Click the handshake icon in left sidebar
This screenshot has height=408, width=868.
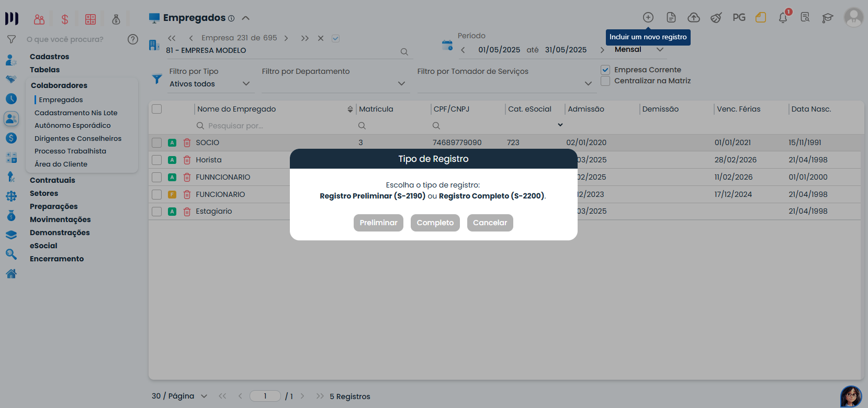[11, 79]
